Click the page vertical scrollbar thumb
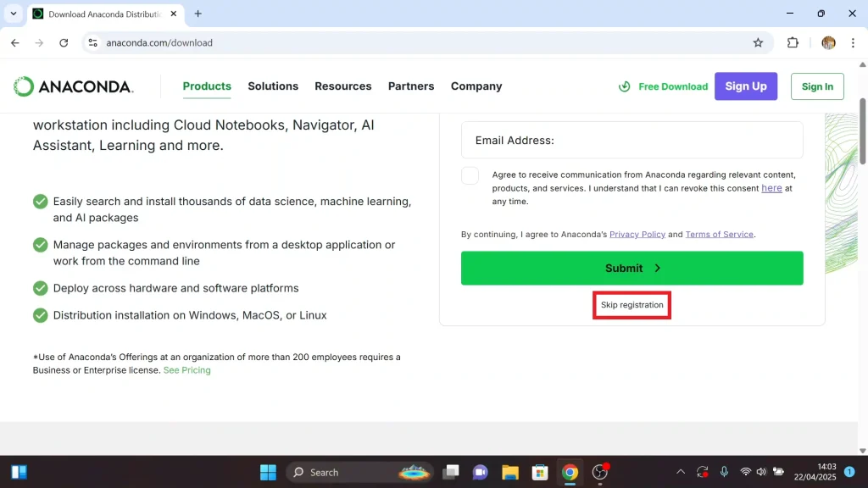868x488 pixels. point(862,131)
